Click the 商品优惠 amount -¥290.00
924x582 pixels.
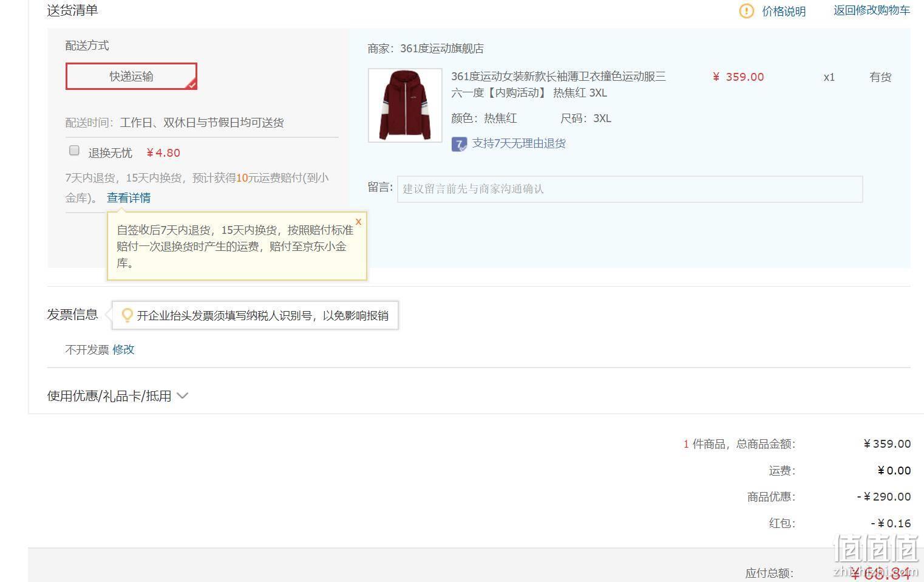884,497
